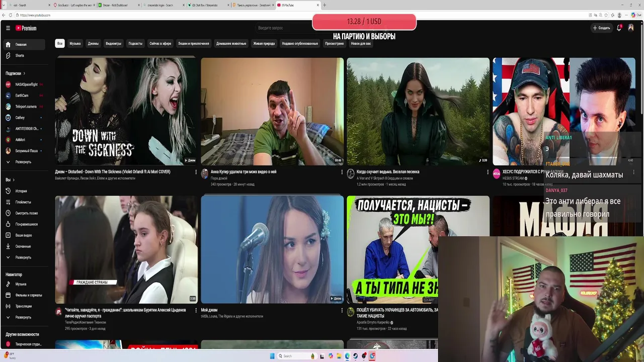This screenshot has height=362, width=644.
Task: Select the Видеоигры filter chip
Action: point(113,44)
